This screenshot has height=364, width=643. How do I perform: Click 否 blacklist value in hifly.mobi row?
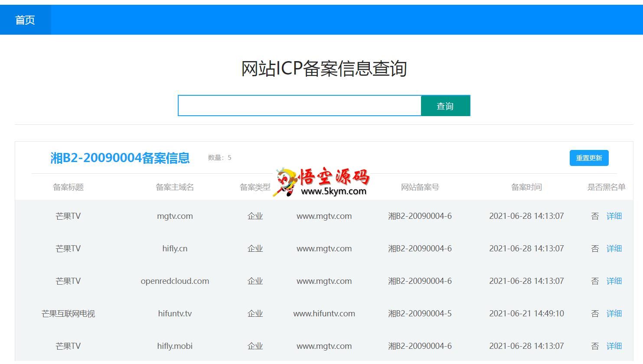[x=595, y=346]
